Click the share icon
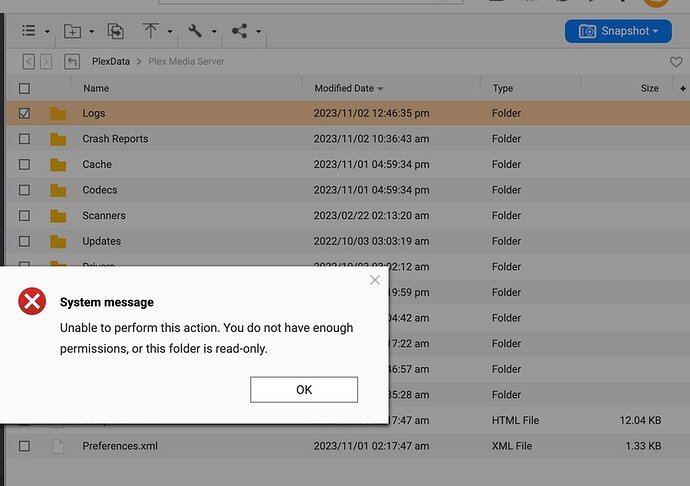690x486 pixels. click(x=239, y=31)
